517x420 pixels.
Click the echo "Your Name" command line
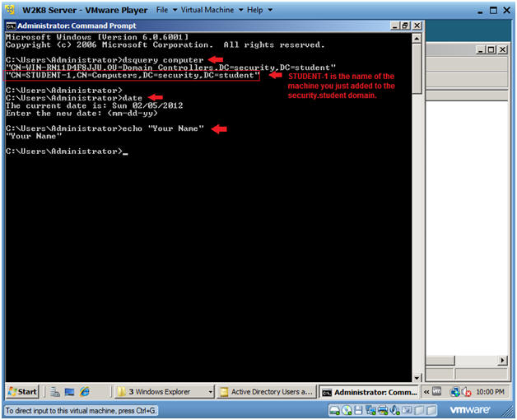[x=105, y=128]
